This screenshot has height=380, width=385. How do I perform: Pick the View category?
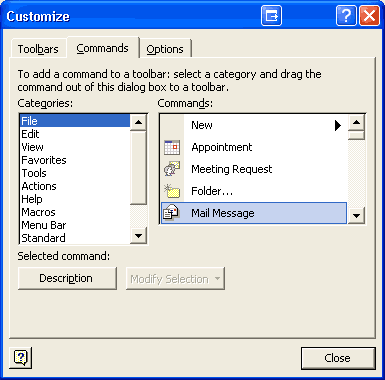coord(75,147)
